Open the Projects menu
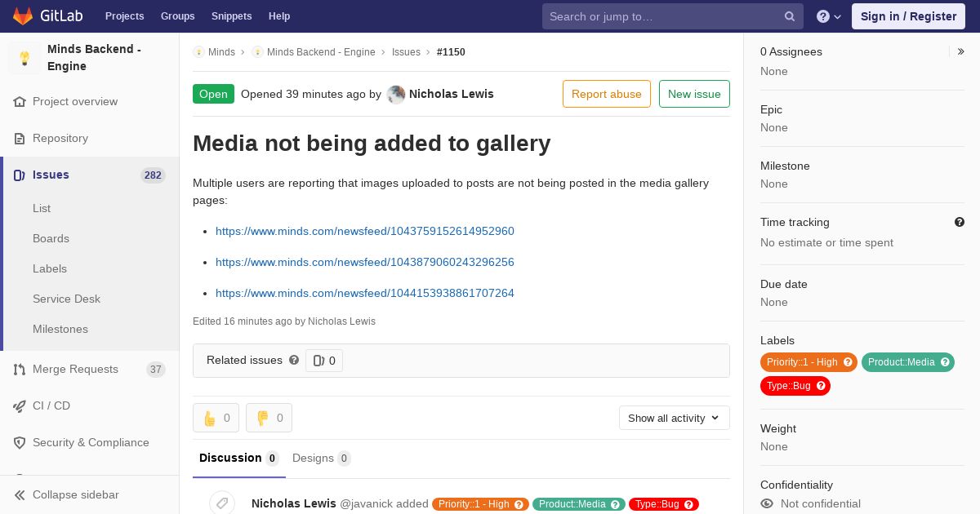The height and width of the screenshot is (514, 980). pos(125,16)
